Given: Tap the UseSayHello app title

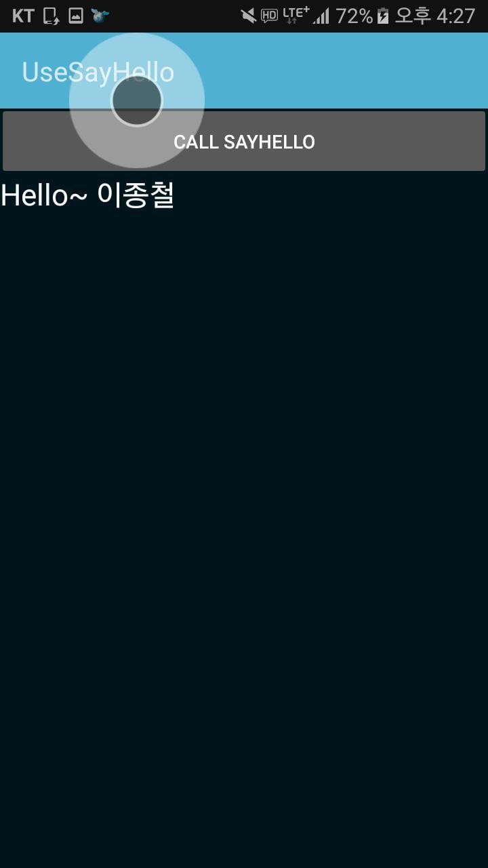Looking at the screenshot, I should 98,72.
